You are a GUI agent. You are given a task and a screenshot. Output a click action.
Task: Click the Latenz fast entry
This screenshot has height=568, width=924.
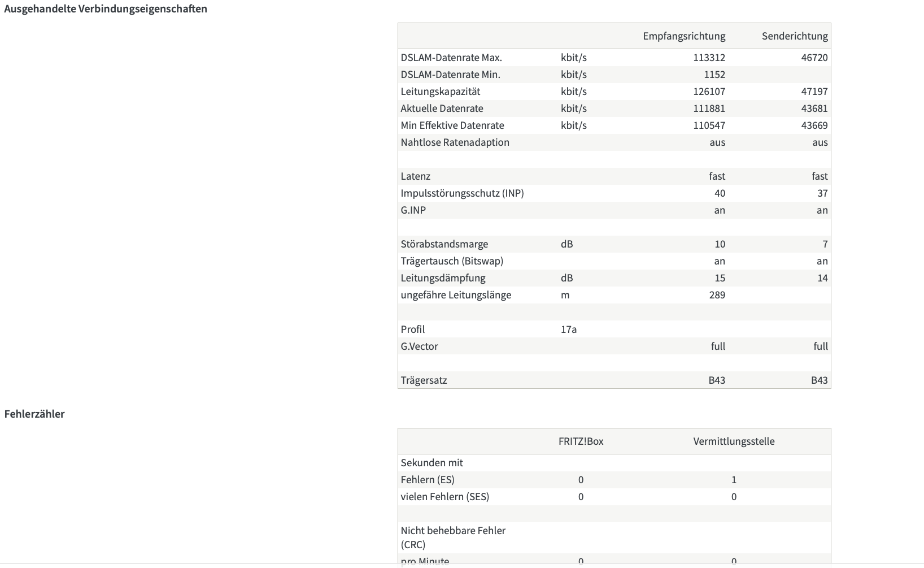pyautogui.click(x=718, y=176)
